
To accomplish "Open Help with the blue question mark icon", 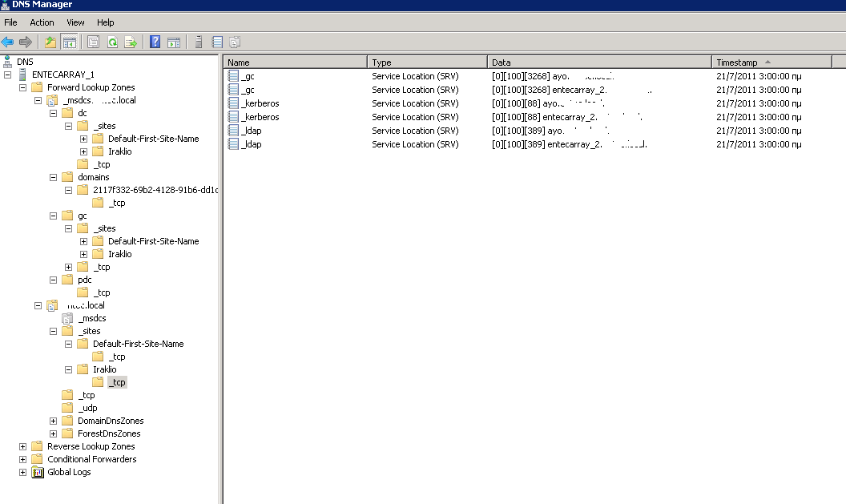I will click(155, 42).
